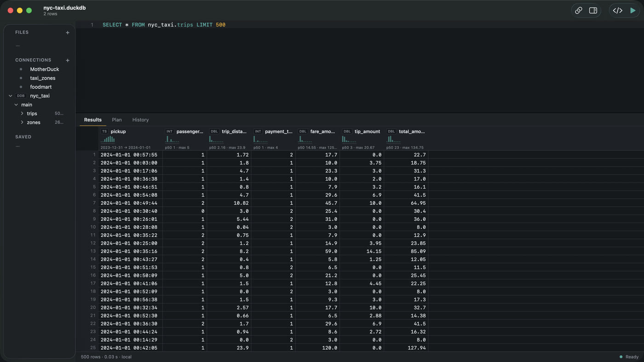Click the copy link icon
The height and width of the screenshot is (362, 644).
(x=579, y=10)
